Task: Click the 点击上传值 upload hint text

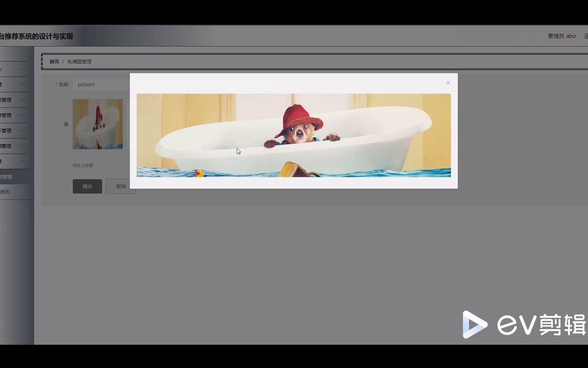Action: pyautogui.click(x=83, y=165)
